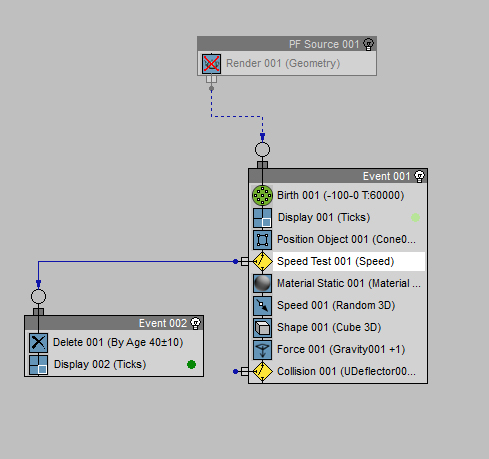Image resolution: width=489 pixels, height=459 pixels.
Task: Click the Display 002 operator icon
Action: point(38,365)
